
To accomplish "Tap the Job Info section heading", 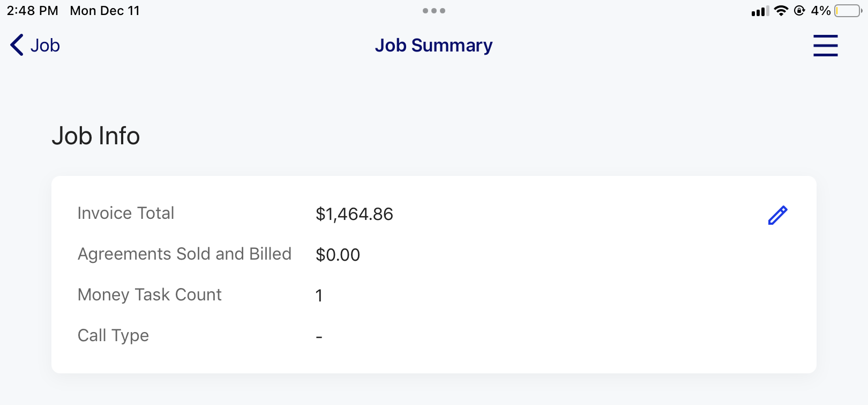I will (95, 136).
